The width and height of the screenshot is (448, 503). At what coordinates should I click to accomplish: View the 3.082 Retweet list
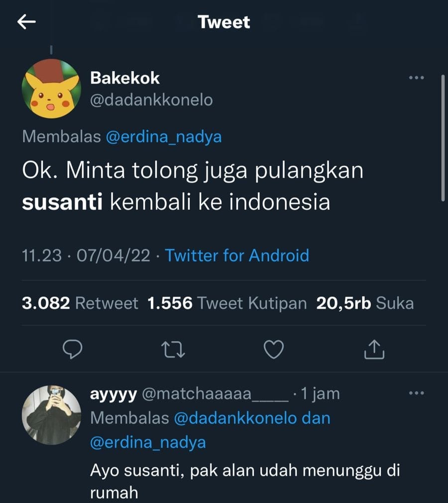[80, 303]
